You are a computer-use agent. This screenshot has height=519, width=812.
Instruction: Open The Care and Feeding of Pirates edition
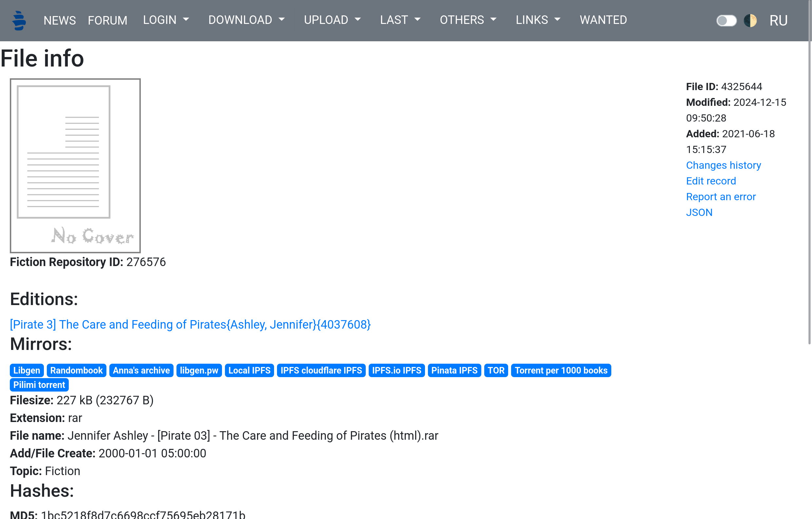(190, 325)
